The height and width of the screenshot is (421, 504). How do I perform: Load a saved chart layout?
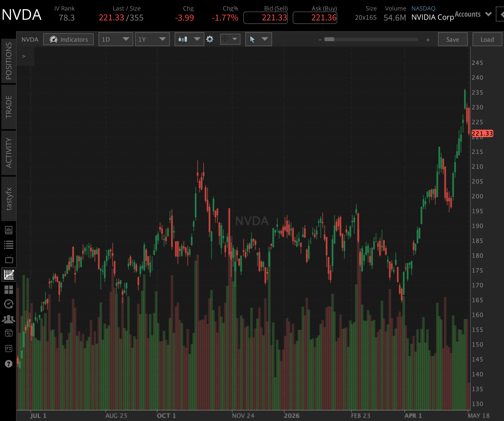(x=487, y=39)
